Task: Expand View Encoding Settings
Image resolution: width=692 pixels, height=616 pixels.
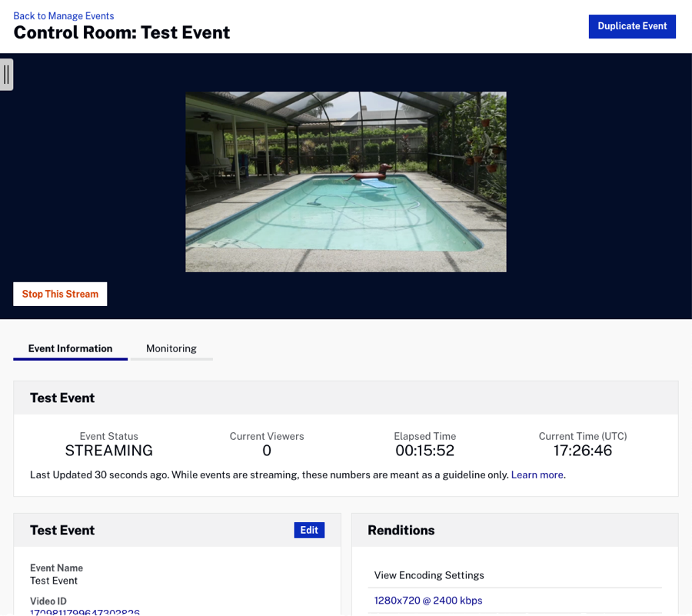Action: [x=429, y=575]
